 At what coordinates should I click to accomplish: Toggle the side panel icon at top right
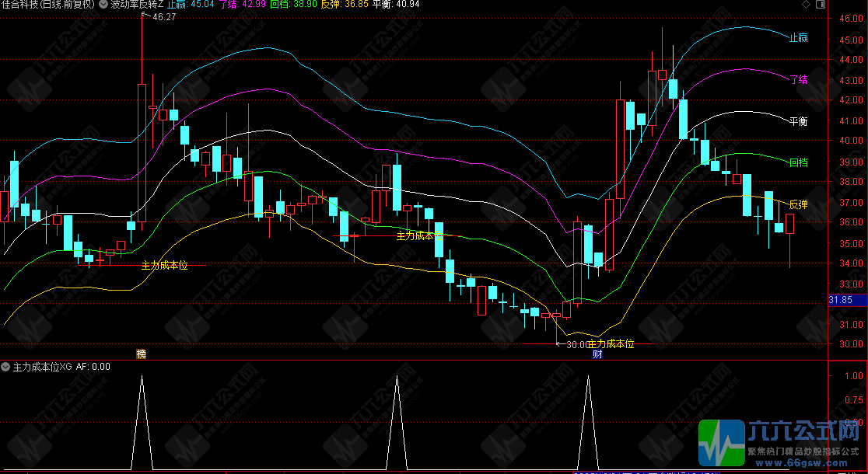[x=821, y=5]
